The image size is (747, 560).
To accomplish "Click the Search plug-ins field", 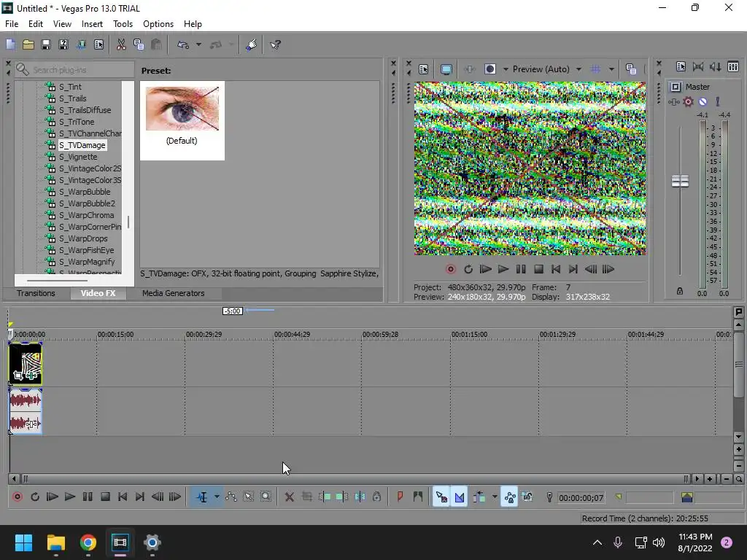I will (x=74, y=69).
